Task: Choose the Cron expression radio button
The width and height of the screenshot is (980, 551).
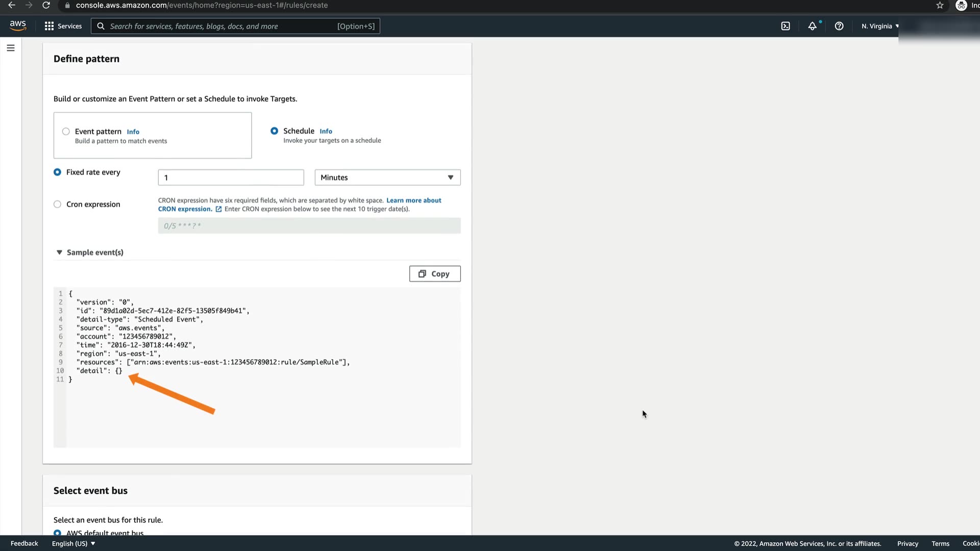Action: pos(57,204)
